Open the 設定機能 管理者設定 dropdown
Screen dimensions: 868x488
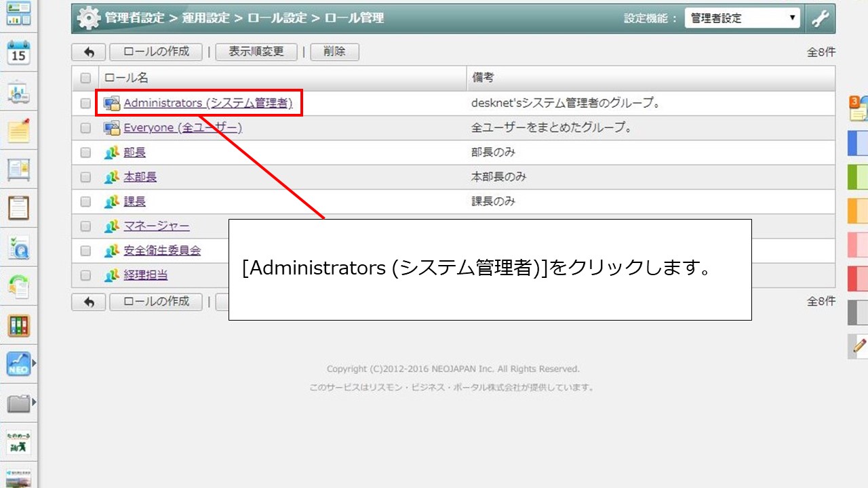(x=743, y=18)
